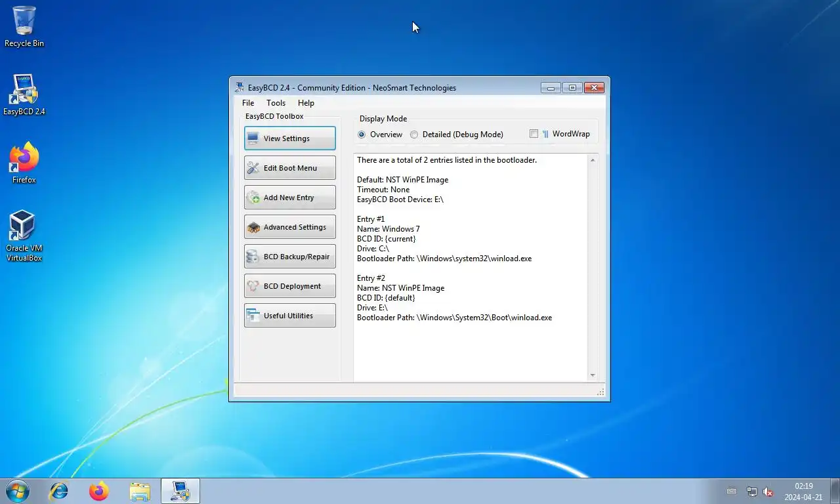Click the "BCD ID: {default}" line
This screenshot has height=504, width=840.
386,298
